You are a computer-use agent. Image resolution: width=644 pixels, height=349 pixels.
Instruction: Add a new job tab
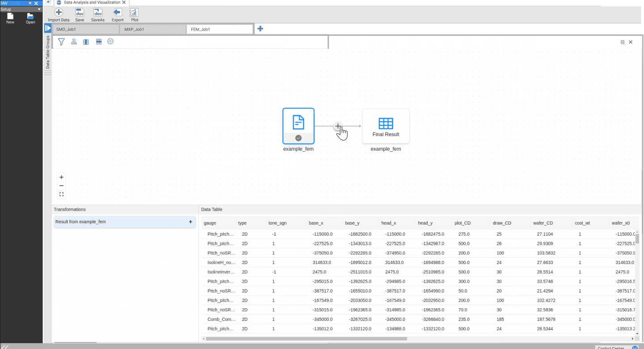click(260, 29)
